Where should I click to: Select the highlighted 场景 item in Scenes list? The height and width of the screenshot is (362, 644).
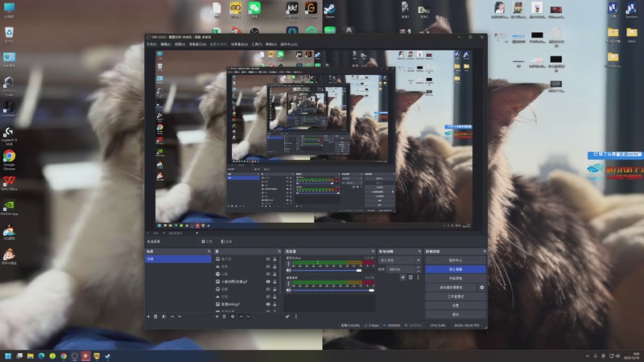pos(178,259)
